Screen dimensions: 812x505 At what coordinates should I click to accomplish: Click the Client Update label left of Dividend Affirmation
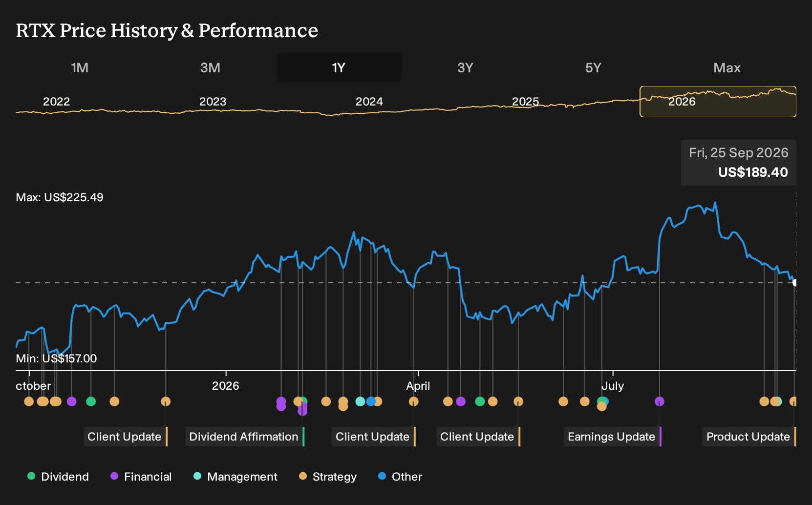(126, 437)
